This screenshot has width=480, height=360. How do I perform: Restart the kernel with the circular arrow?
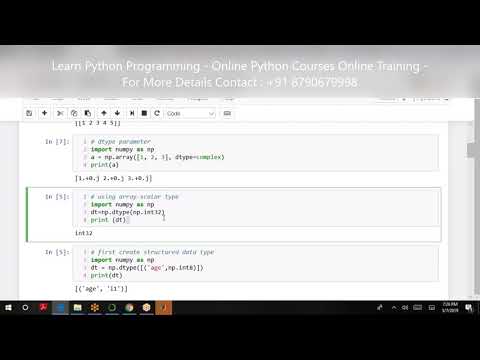pos(157,113)
